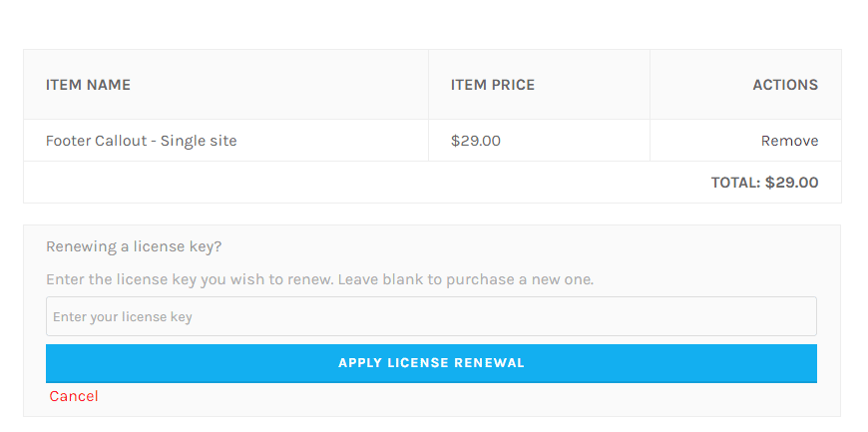Click the ACTIONS column header

pos(785,85)
